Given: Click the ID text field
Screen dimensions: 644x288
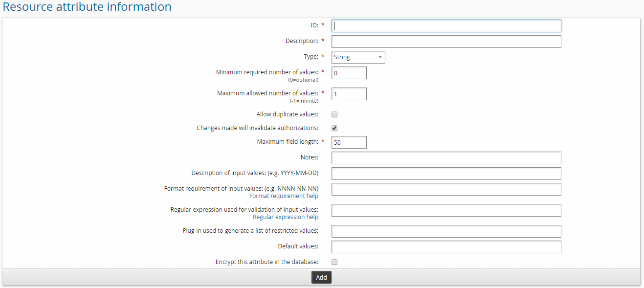Looking at the screenshot, I should (x=446, y=26).
